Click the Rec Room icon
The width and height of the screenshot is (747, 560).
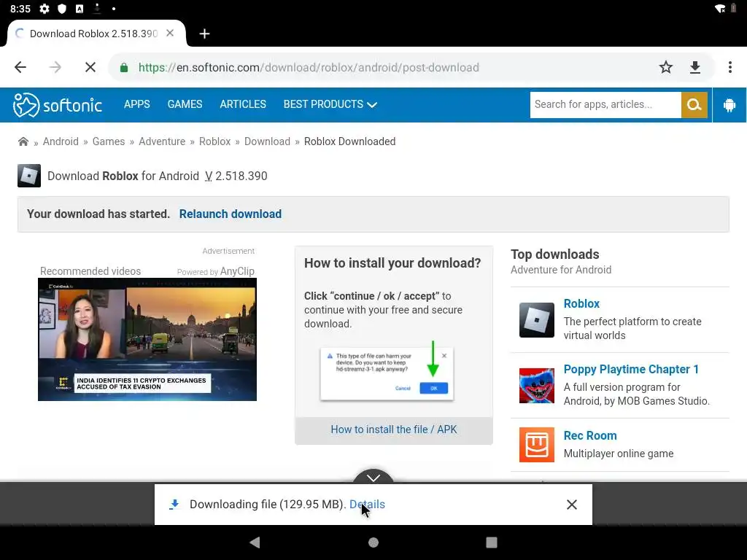[536, 445]
